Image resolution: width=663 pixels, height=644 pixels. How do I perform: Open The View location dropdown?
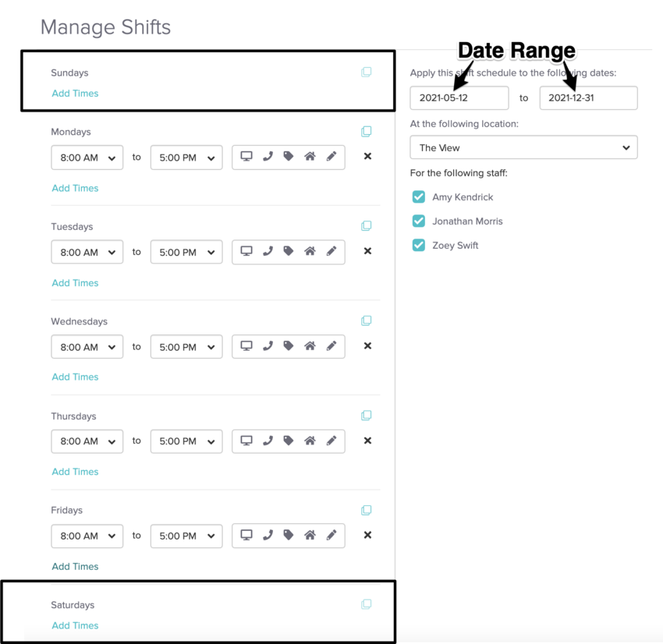(523, 147)
